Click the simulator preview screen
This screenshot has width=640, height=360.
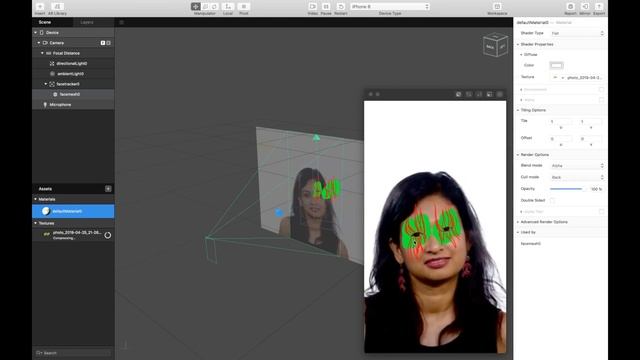click(435, 227)
